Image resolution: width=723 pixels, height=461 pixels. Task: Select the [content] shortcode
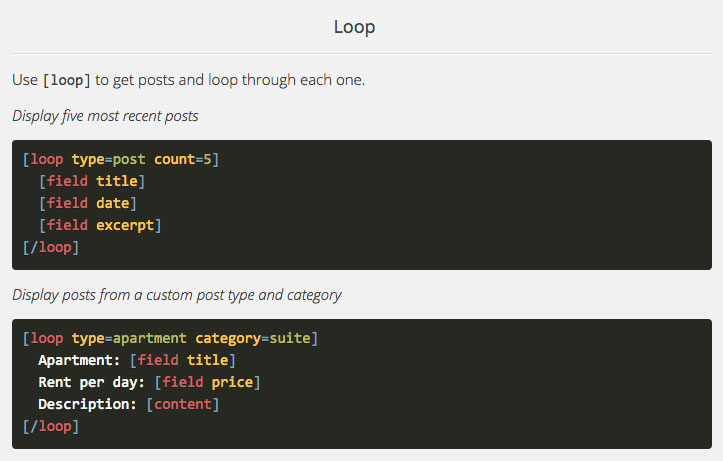coord(183,404)
